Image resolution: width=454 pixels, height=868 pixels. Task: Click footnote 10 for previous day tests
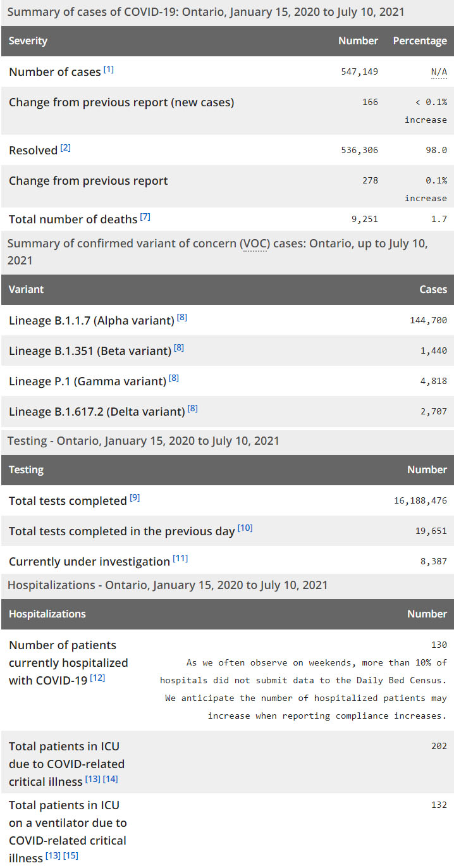tap(245, 528)
